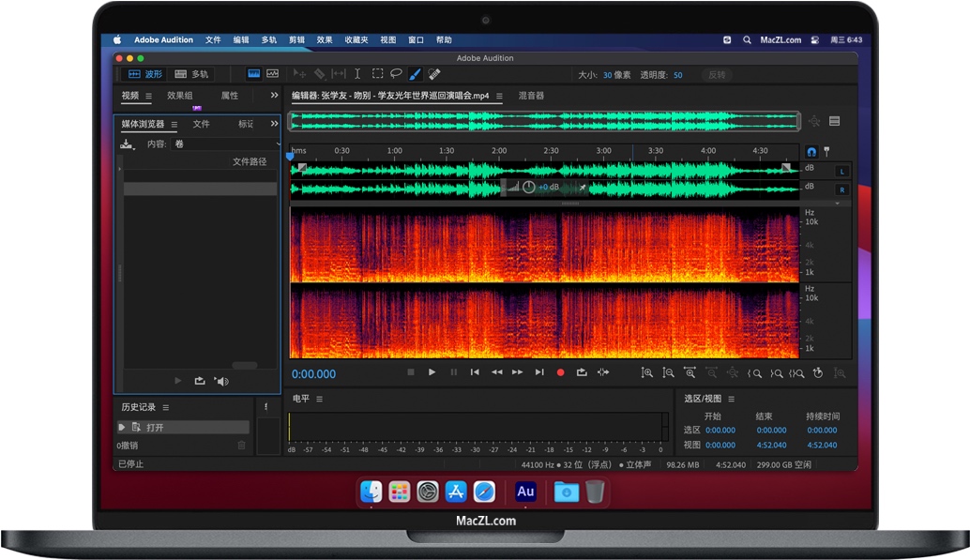
Task: Click the record button in the transport bar
Action: (x=561, y=372)
